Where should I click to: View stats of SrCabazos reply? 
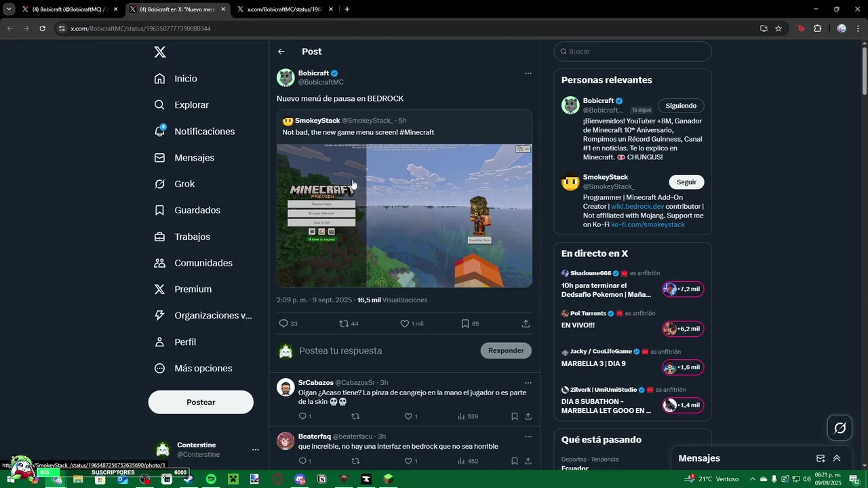[469, 416]
